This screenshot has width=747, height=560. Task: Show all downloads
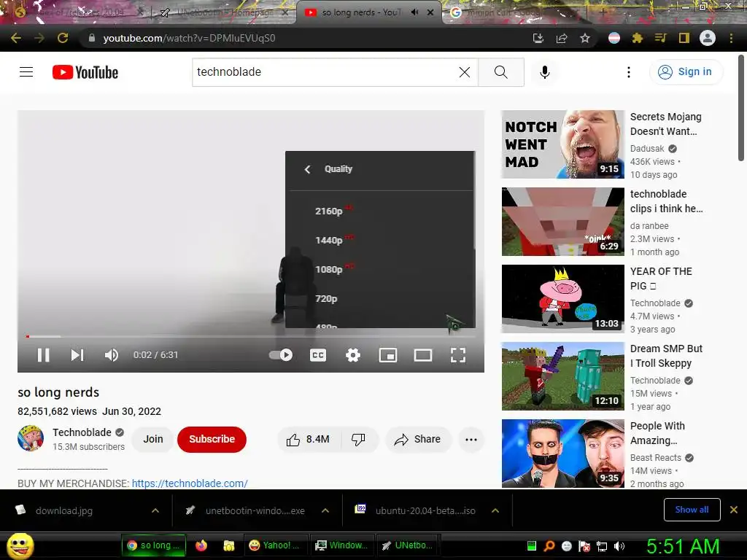click(692, 510)
